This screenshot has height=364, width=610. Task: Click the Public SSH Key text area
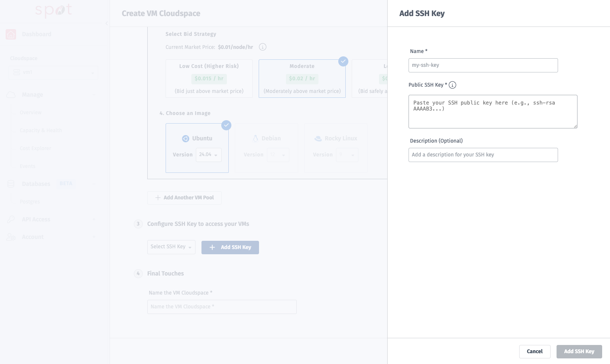tap(493, 112)
